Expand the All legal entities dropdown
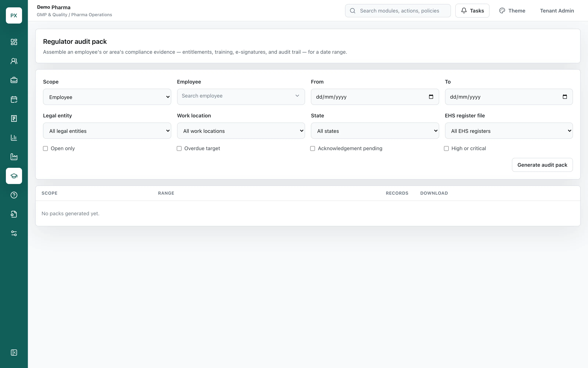 107,131
